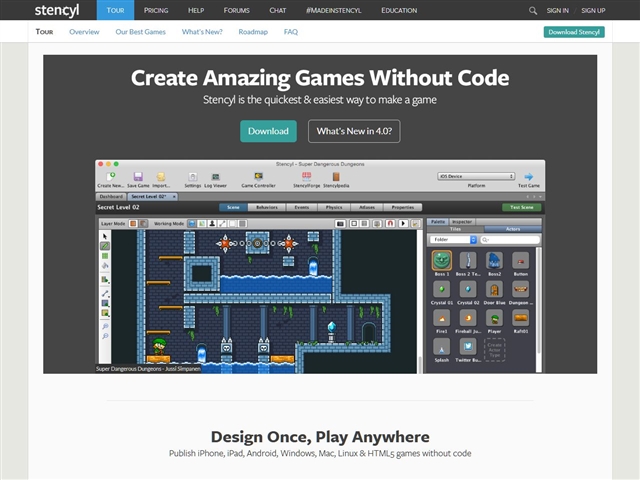Open the Help menu item
The image size is (640, 480).
pyautogui.click(x=196, y=10)
